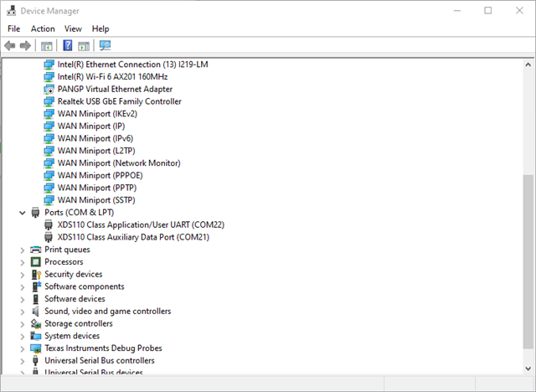Select XDS110 Class Application/User UART (COM22)
Image resolution: width=536 pixels, height=392 pixels.
tap(141, 224)
